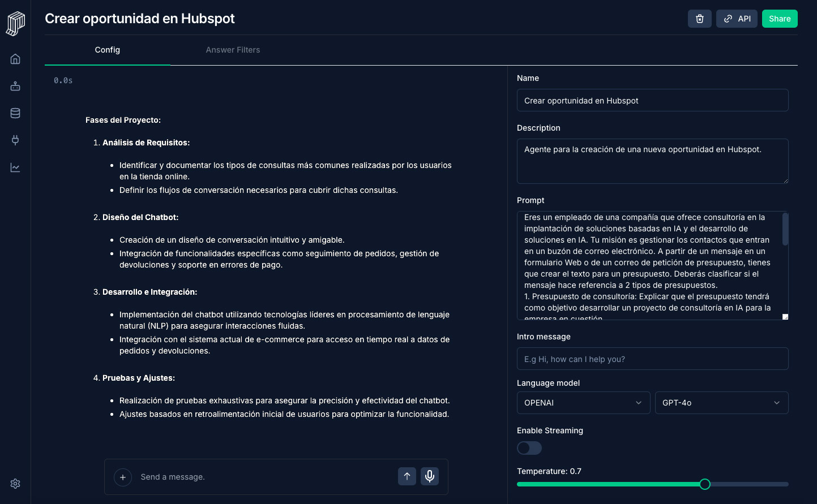The width and height of the screenshot is (817, 504).
Task: Click the plus attachment icon
Action: pyautogui.click(x=123, y=477)
